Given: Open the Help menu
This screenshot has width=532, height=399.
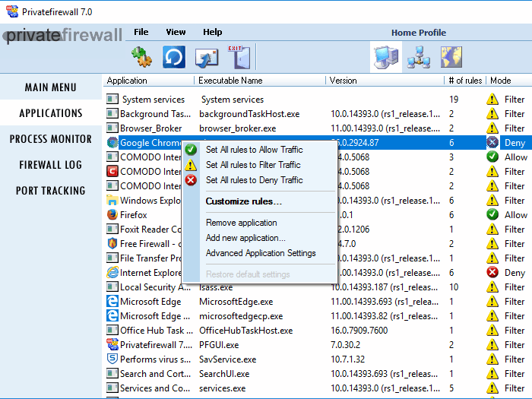Looking at the screenshot, I should (x=213, y=32).
